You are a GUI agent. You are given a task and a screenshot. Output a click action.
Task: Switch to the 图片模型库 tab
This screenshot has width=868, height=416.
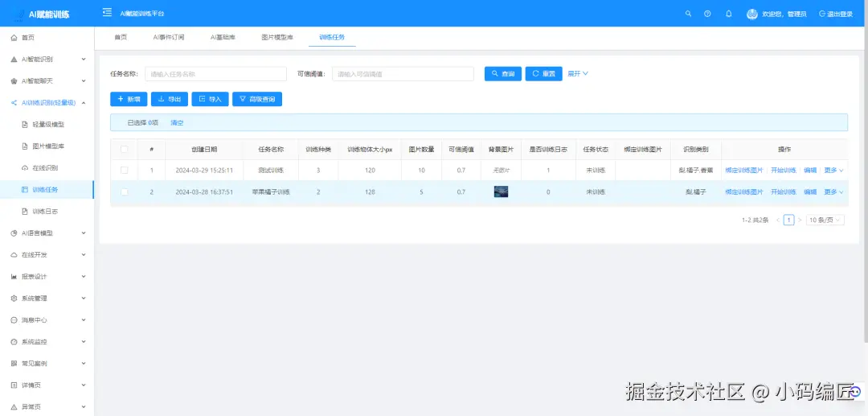pos(277,37)
